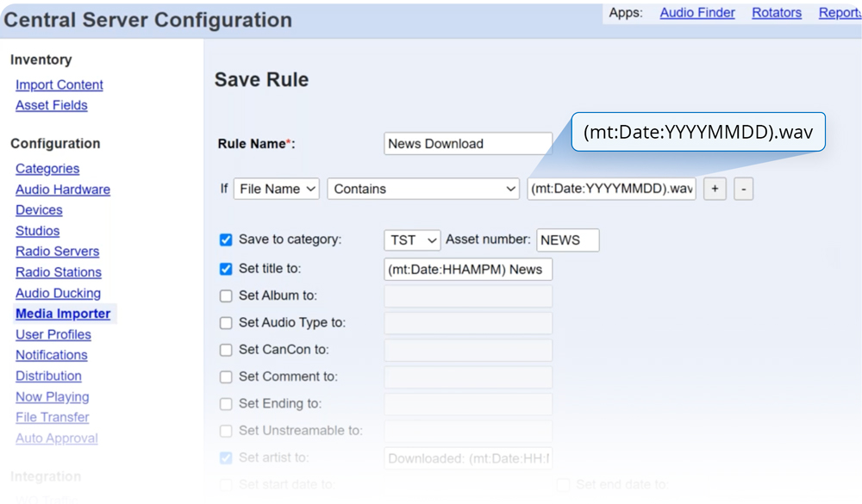Click the Set title to text field
862x504 pixels.
click(467, 270)
